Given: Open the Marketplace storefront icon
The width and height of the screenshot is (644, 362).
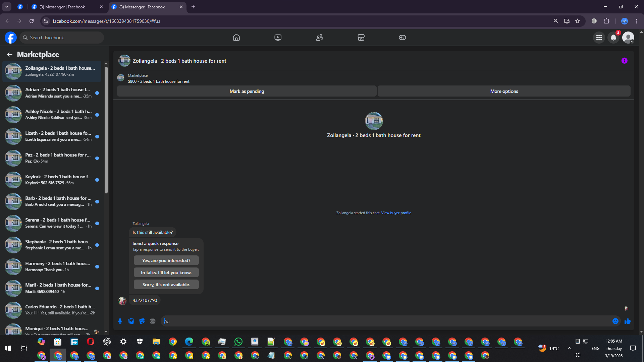Looking at the screenshot, I should point(361,38).
